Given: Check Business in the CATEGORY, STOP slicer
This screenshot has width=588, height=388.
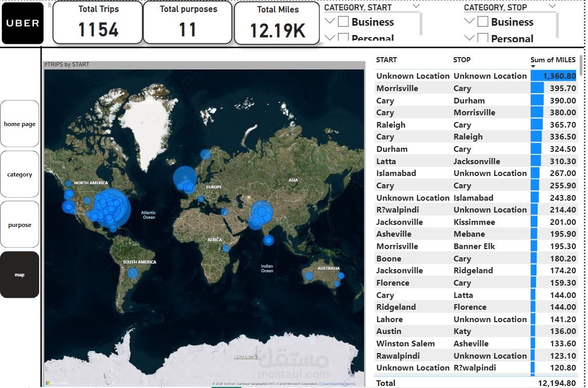Looking at the screenshot, I should [483, 22].
